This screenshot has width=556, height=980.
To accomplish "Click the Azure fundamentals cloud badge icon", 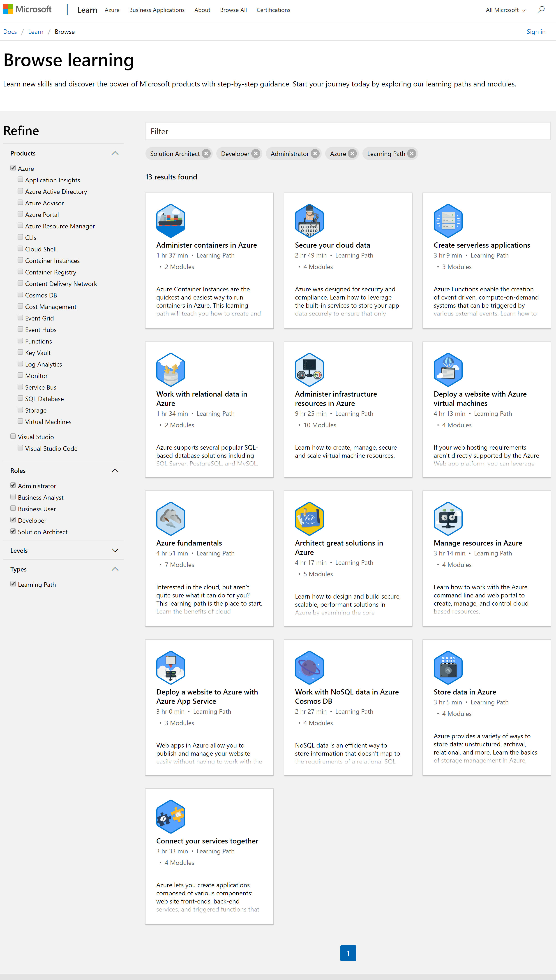I will pyautogui.click(x=171, y=518).
